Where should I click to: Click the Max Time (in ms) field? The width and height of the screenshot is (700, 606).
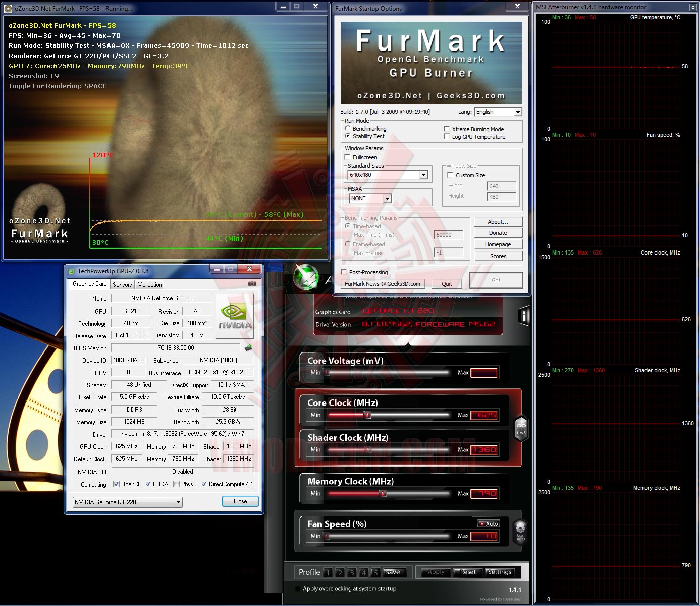pos(449,235)
